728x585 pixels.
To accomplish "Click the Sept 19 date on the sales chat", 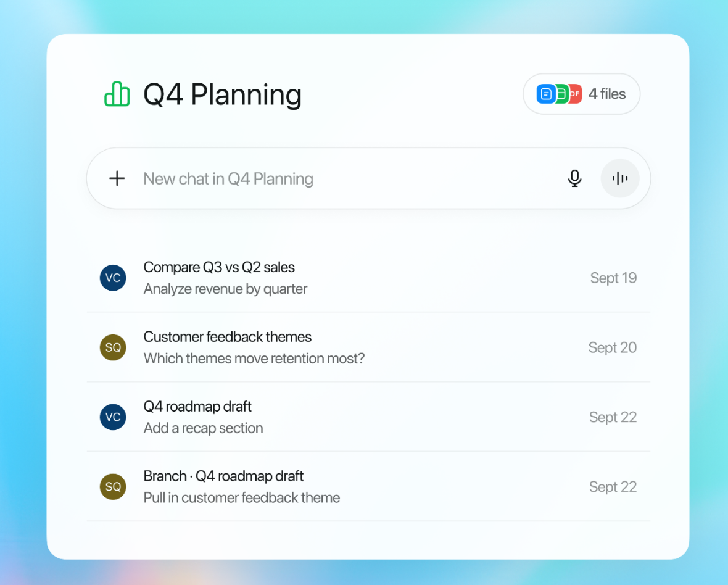I will pos(613,278).
